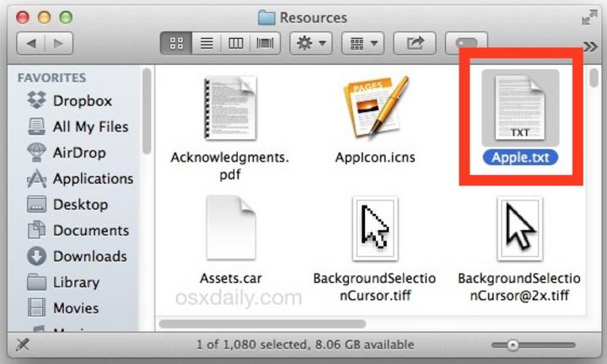Switch to column view mode

point(235,42)
